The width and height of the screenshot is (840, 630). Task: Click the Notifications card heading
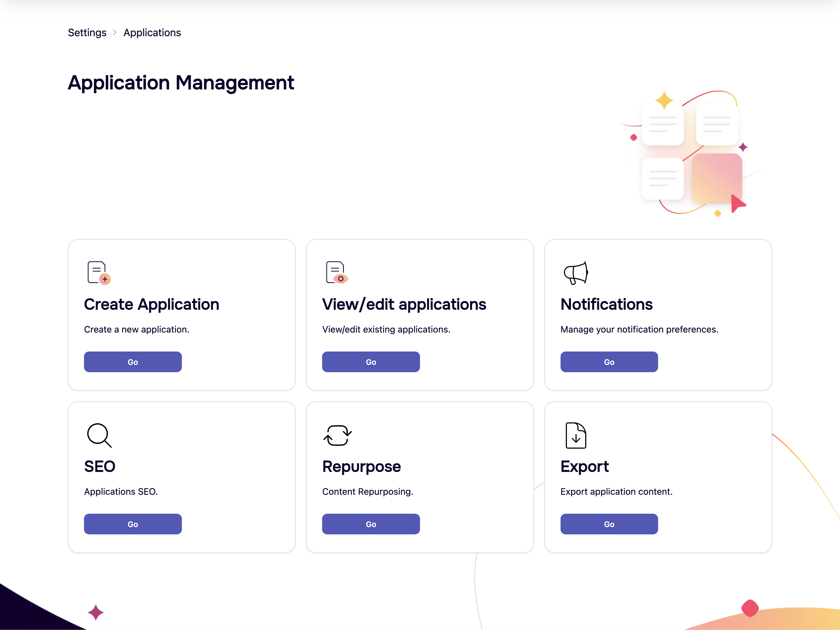606,304
